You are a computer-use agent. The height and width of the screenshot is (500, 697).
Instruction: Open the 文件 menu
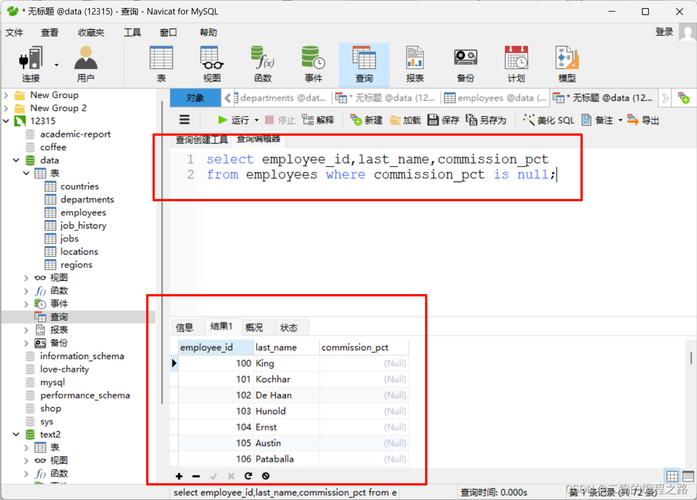(x=14, y=32)
